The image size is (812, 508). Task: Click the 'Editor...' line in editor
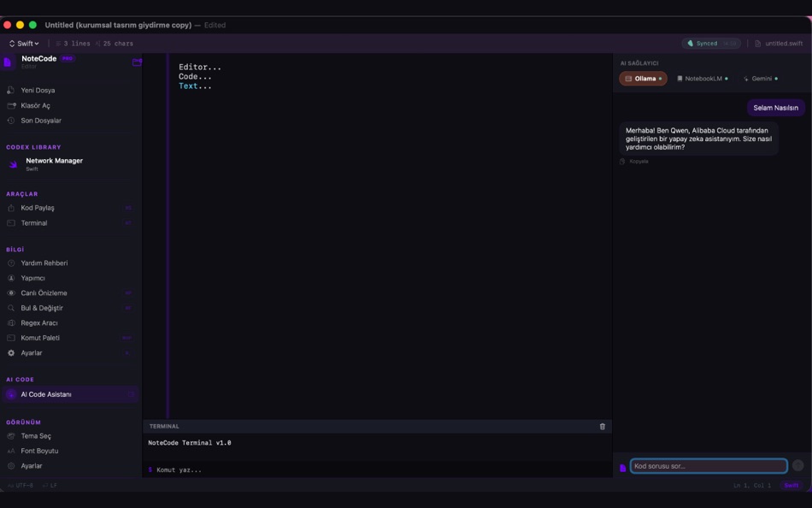click(x=200, y=67)
